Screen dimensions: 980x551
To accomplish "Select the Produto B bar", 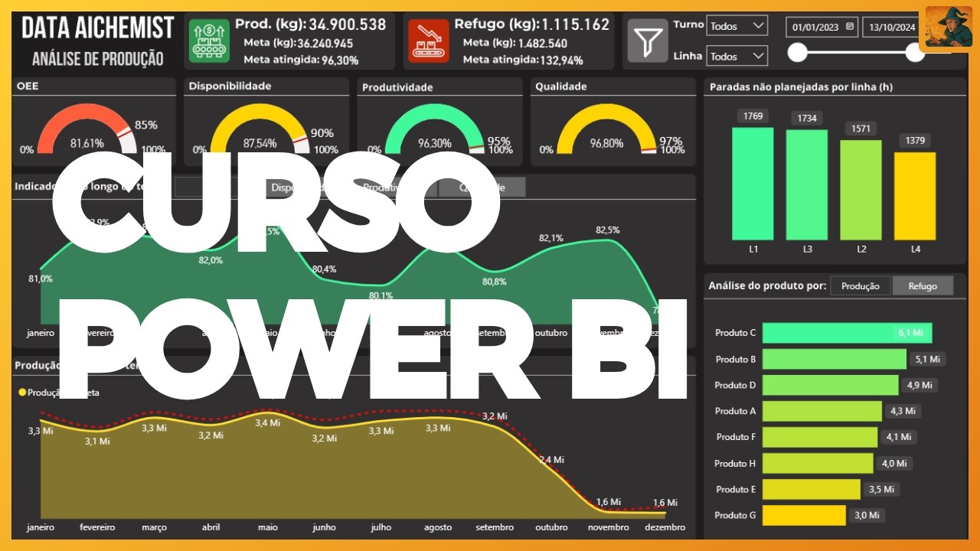I will click(x=834, y=359).
